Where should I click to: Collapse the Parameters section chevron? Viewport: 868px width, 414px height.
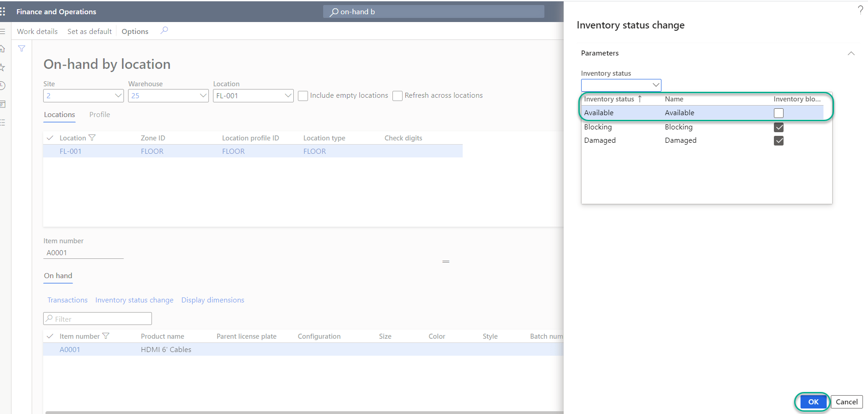point(851,53)
